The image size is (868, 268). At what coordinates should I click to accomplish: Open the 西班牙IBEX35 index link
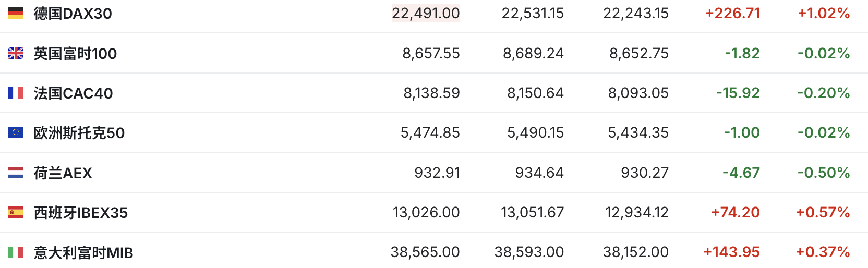[x=80, y=213]
